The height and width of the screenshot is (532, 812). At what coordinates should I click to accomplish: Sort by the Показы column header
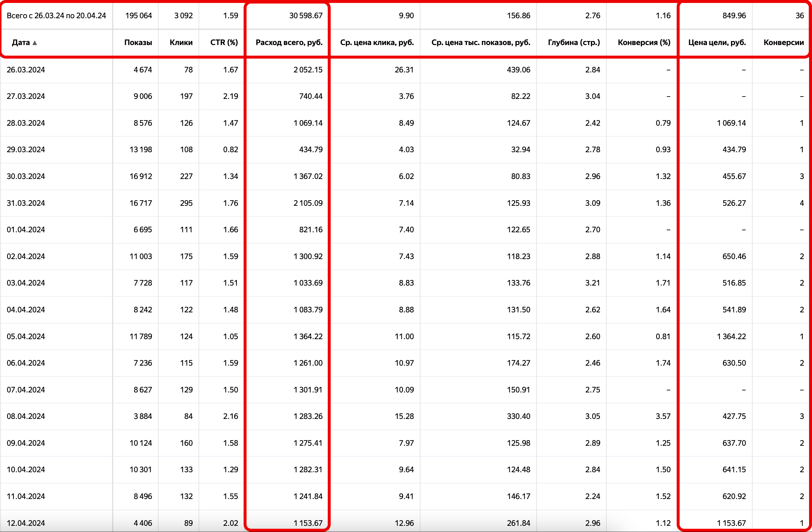pos(138,42)
